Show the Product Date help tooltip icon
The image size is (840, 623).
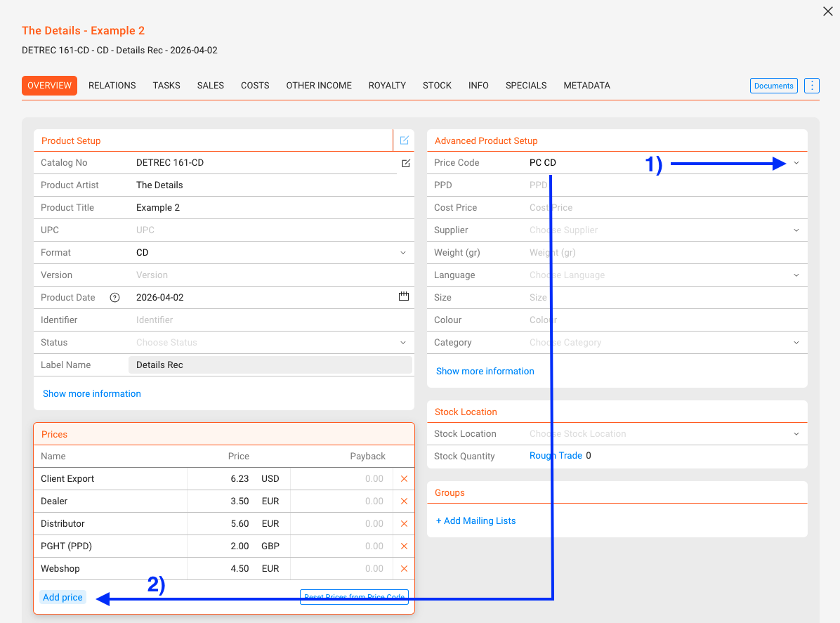pos(114,298)
